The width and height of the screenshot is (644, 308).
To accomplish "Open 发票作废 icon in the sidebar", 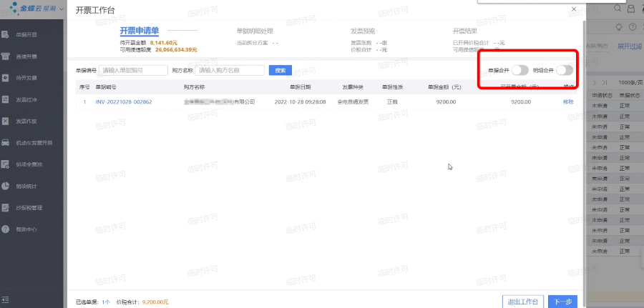I will pos(5,121).
